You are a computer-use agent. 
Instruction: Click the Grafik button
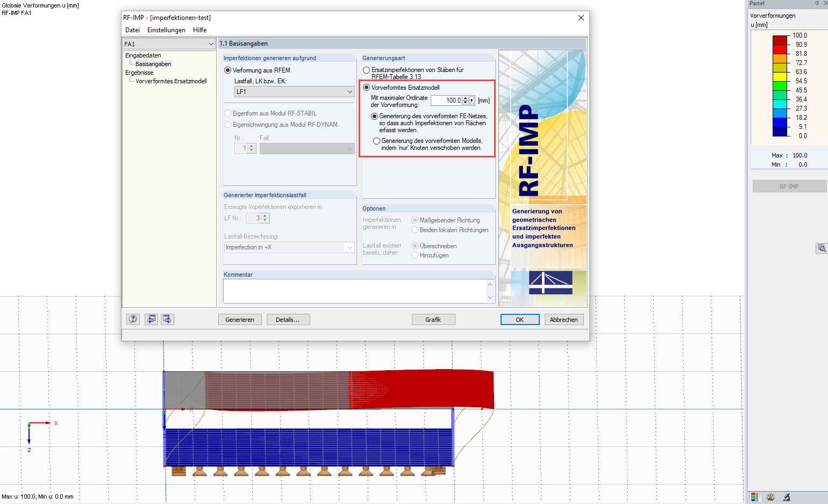(433, 319)
